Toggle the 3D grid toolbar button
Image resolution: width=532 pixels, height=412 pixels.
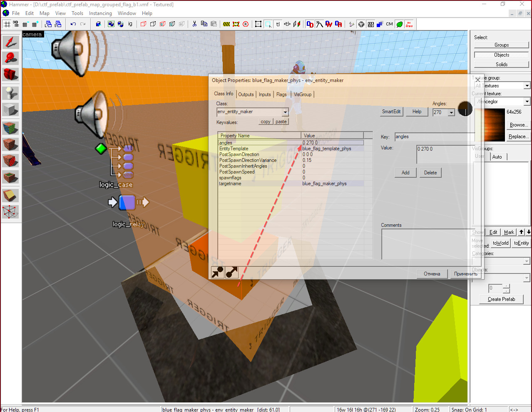click(16, 24)
